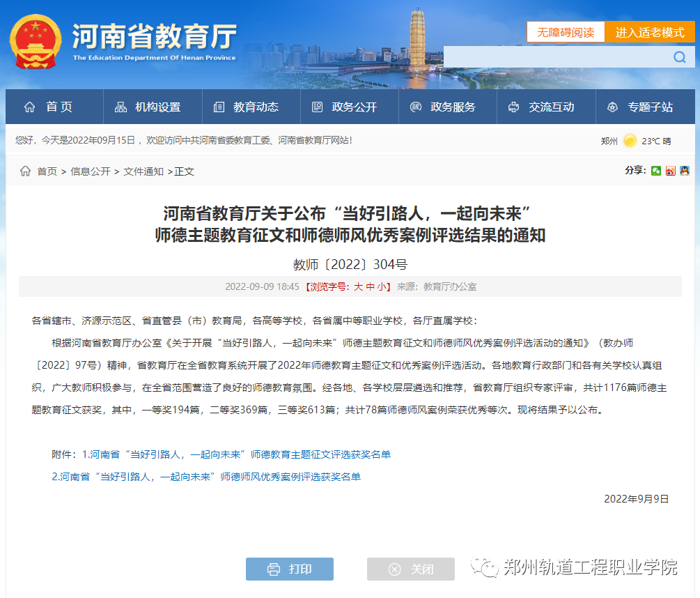
Task: Open attachment 2 师德师风优秀案例评选获奖名单
Action: [x=206, y=477]
